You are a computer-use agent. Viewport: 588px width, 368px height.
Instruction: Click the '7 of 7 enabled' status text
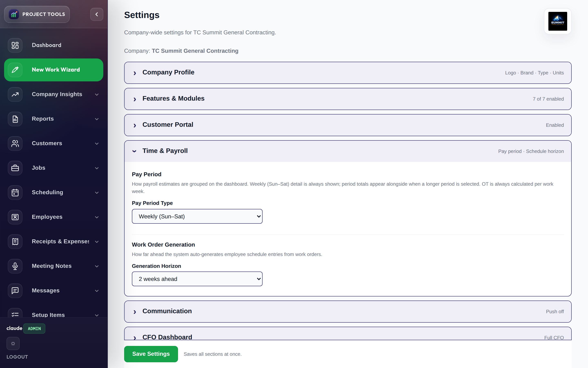coord(548,99)
